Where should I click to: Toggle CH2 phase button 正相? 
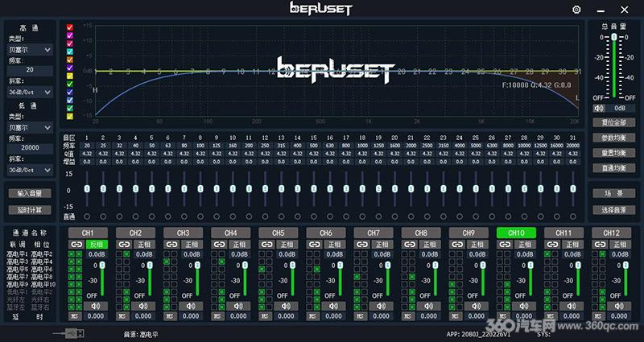click(145, 245)
